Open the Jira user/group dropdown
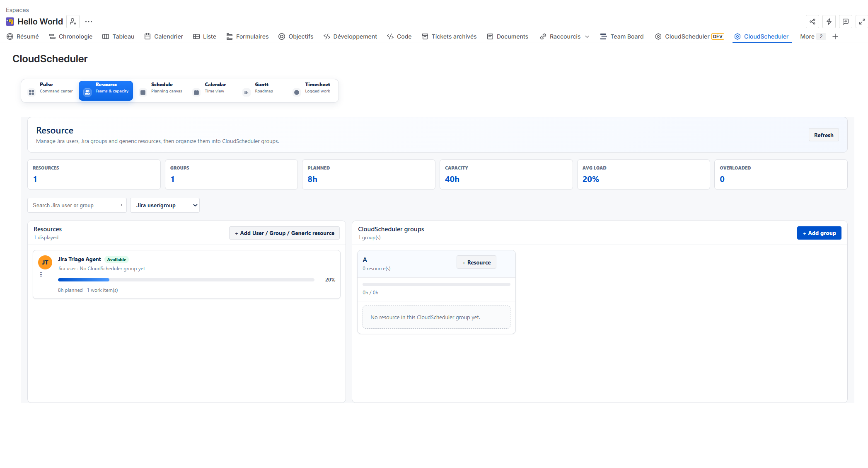Screen dimensions: 868x468 click(x=165, y=205)
